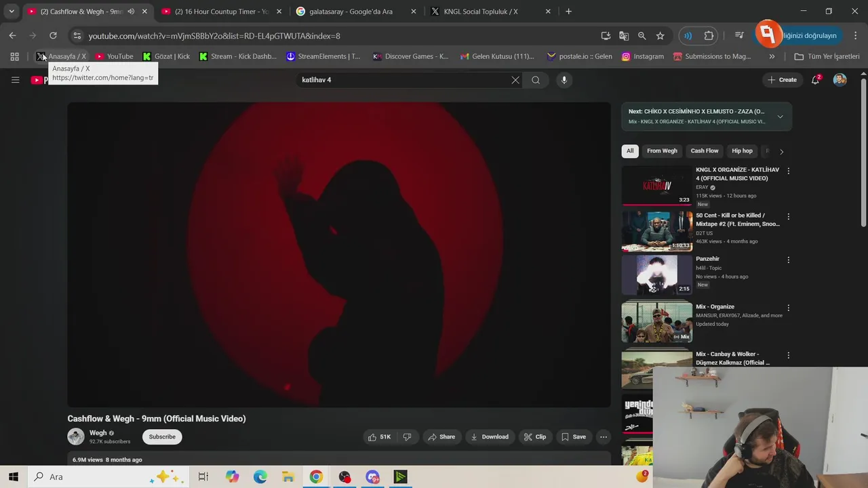
Task: Select the All filter chip
Action: tap(630, 151)
